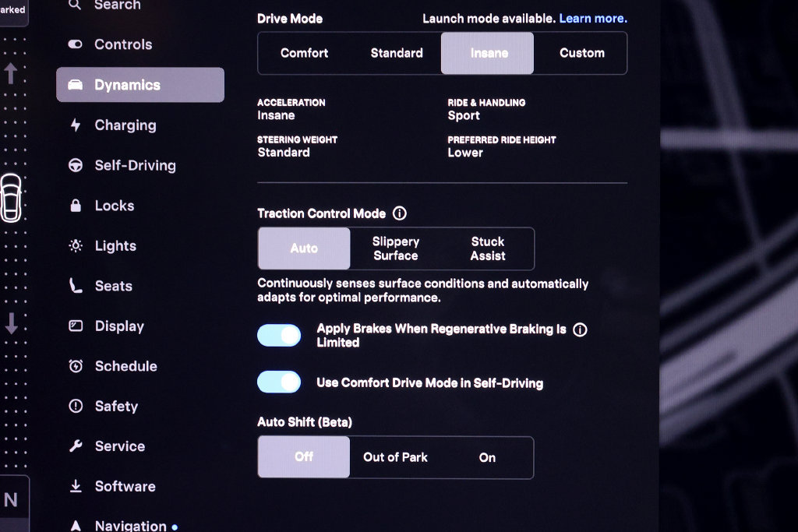This screenshot has height=532, width=798.
Task: Open Controls via its toggle icon
Action: coord(76,44)
